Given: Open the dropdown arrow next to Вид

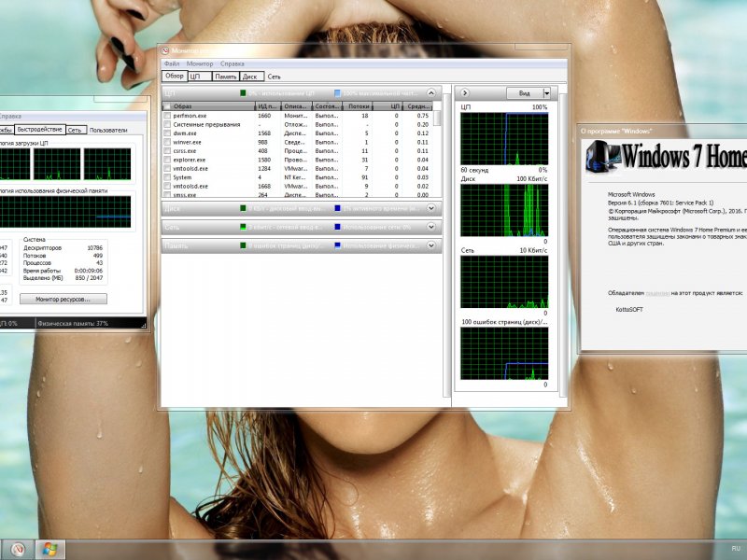Looking at the screenshot, I should click(547, 93).
